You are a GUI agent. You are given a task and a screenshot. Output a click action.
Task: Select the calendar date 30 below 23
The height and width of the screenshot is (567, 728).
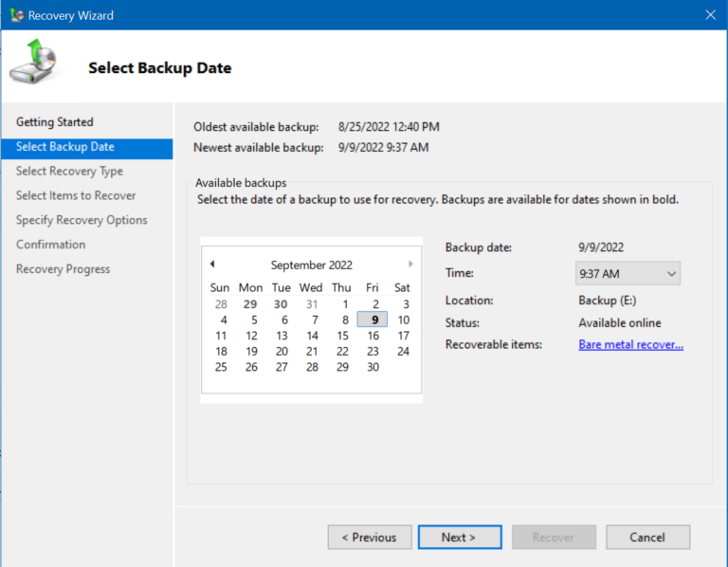[x=373, y=367]
